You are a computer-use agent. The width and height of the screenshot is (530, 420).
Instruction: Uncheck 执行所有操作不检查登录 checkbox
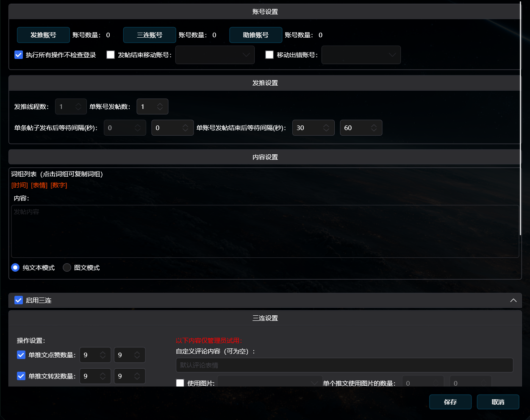(x=19, y=55)
